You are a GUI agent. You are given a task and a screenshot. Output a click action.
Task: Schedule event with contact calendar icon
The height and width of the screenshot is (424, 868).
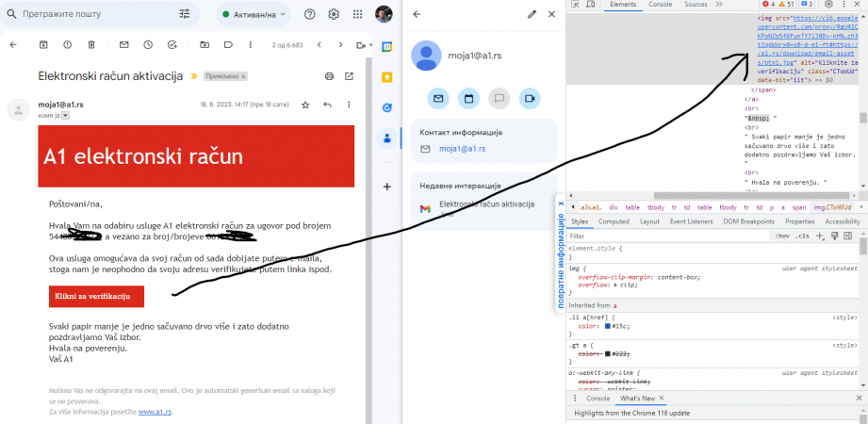469,99
